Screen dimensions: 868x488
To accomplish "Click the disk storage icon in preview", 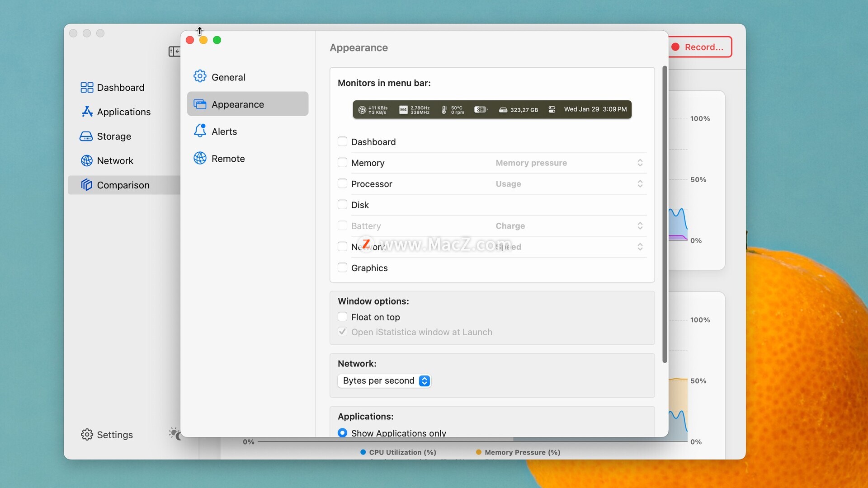I will (x=503, y=110).
